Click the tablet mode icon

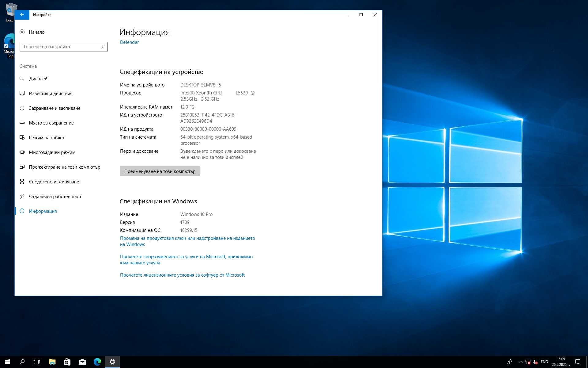point(22,137)
